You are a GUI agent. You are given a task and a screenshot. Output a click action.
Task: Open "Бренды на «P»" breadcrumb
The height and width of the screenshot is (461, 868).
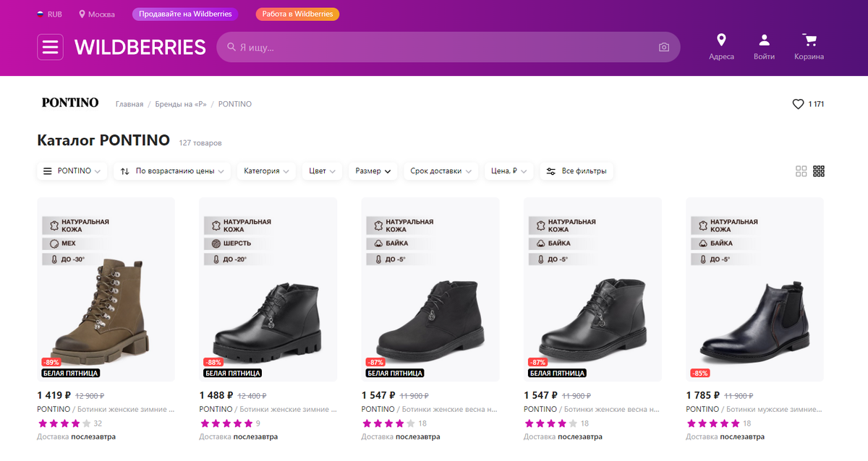[181, 104]
